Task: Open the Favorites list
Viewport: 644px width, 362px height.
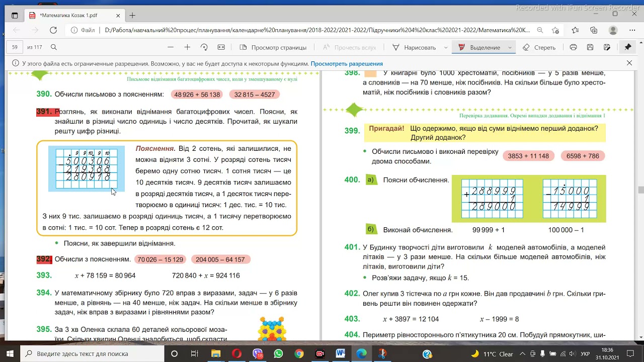Action: click(x=575, y=30)
